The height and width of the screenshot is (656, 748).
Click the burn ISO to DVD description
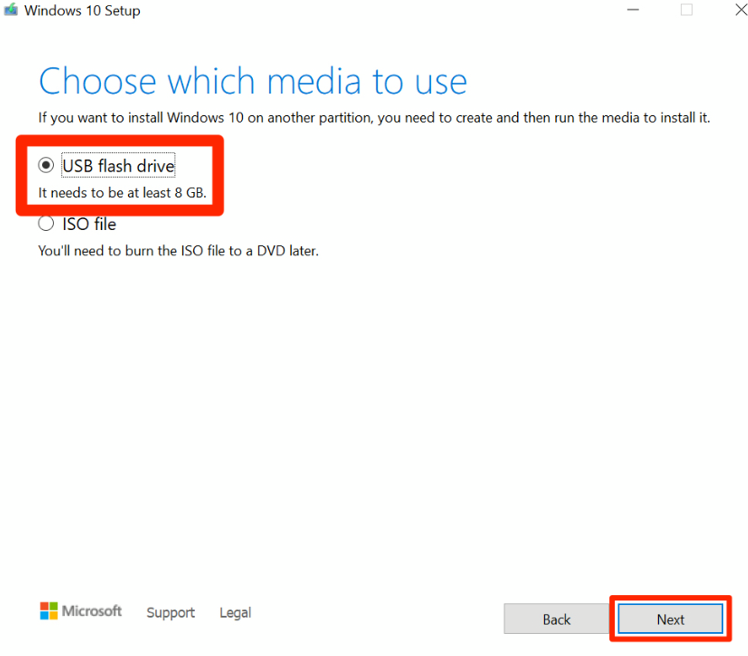tap(178, 251)
